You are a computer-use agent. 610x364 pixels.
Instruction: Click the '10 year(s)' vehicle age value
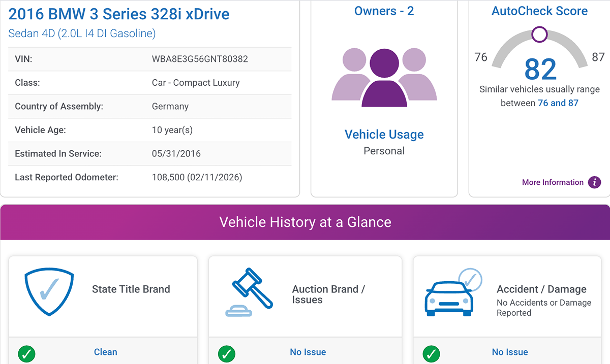(x=172, y=130)
